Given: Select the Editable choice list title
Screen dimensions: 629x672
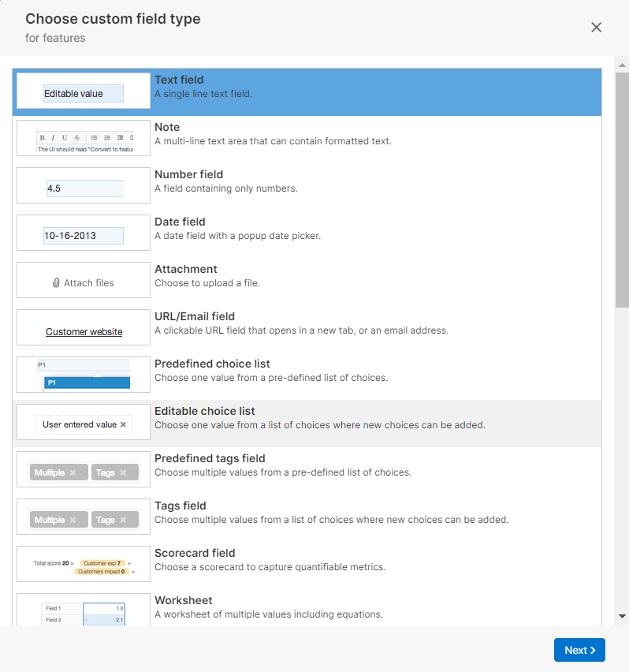Looking at the screenshot, I should pos(204,411).
